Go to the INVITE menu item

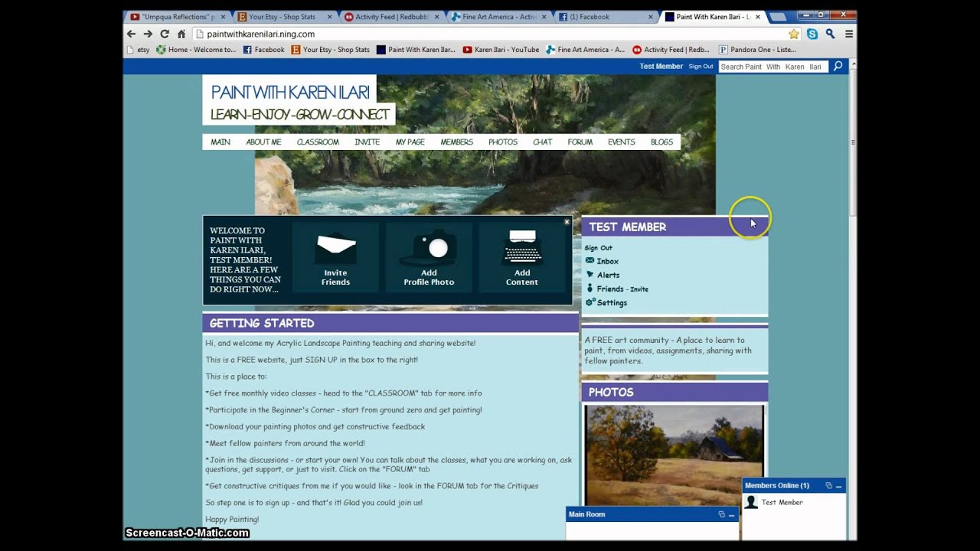367,142
